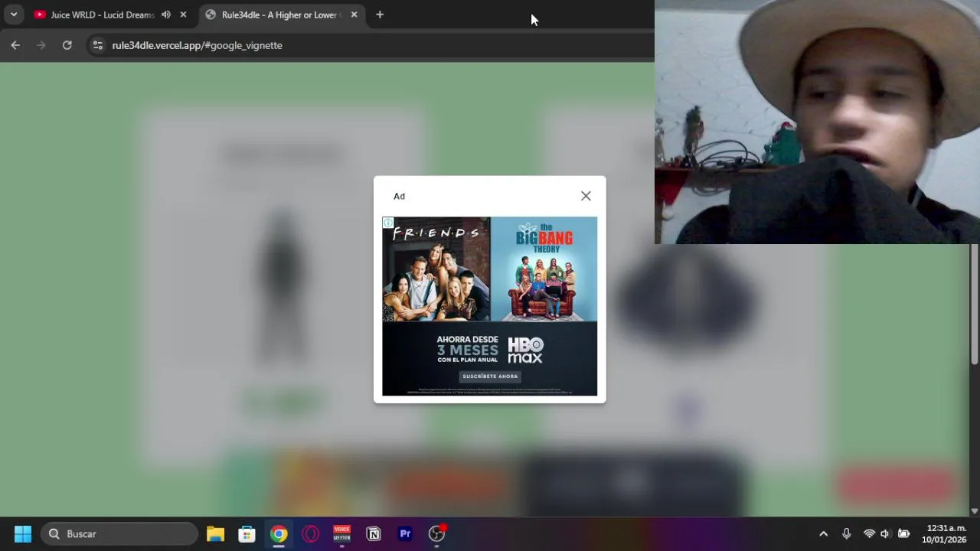980x551 pixels.
Task: Close the Juice WRLD tab
Action: pyautogui.click(x=183, y=15)
